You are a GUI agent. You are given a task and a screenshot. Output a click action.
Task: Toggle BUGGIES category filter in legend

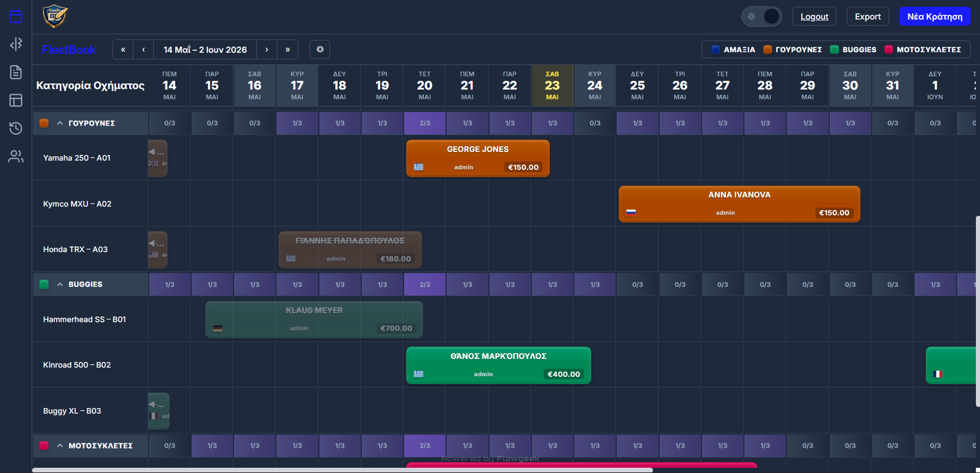click(853, 50)
